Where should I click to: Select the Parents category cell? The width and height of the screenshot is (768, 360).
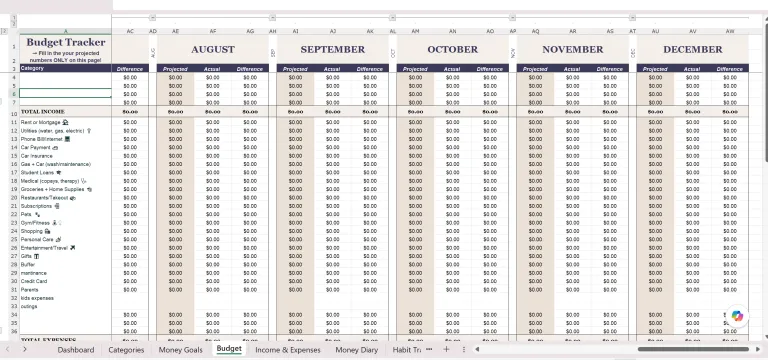tap(65, 289)
